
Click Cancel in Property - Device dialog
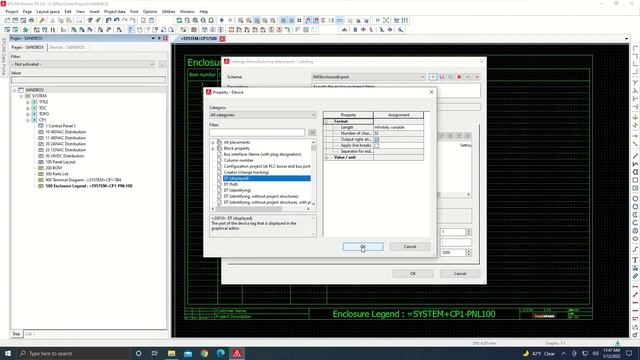pyautogui.click(x=410, y=247)
